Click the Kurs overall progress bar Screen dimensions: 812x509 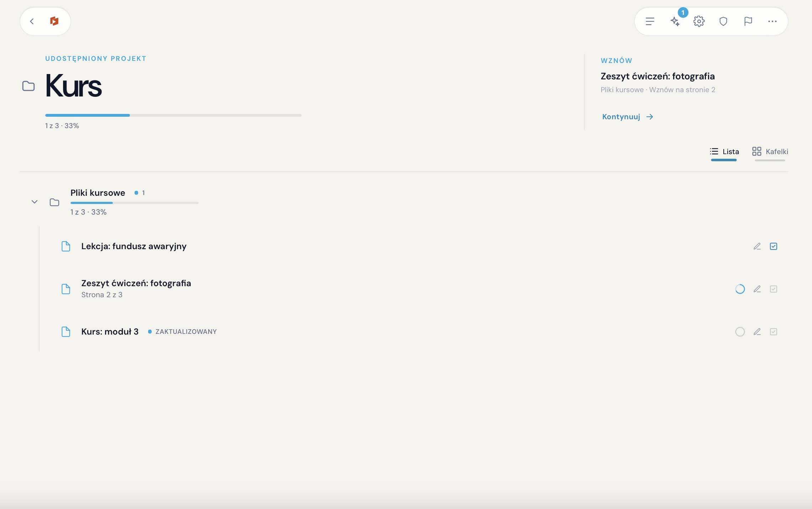click(x=173, y=115)
